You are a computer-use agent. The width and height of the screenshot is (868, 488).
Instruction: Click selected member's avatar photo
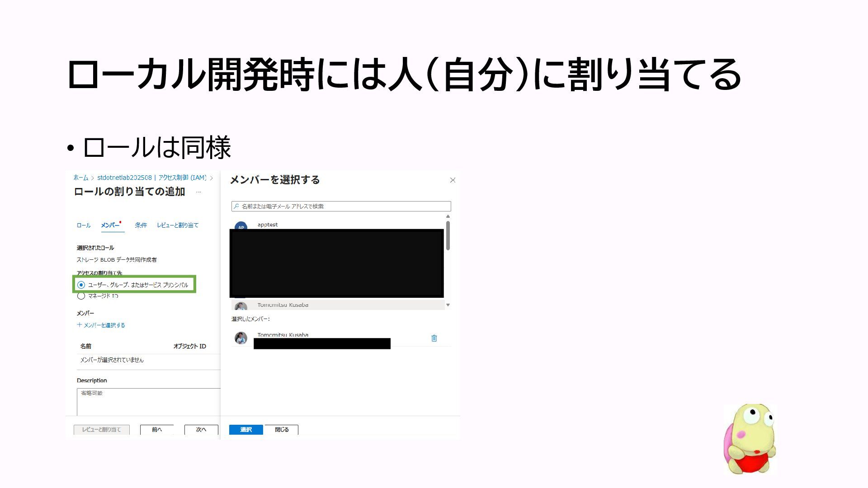pyautogui.click(x=241, y=338)
